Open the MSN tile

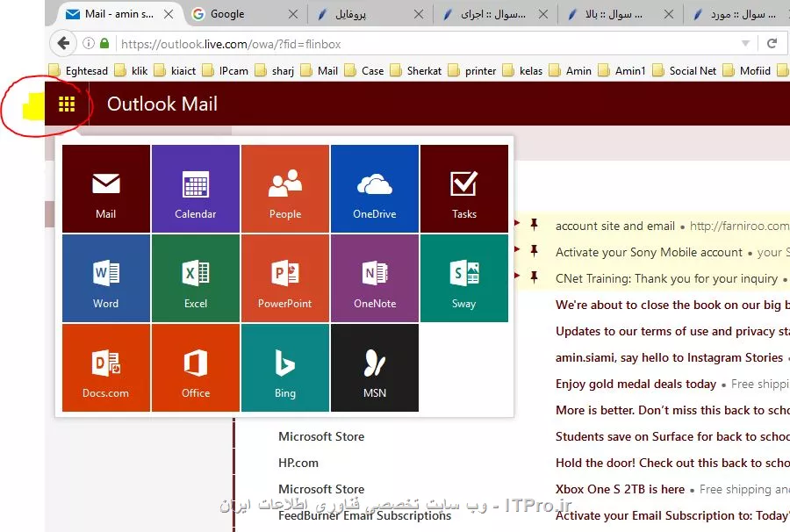374,368
